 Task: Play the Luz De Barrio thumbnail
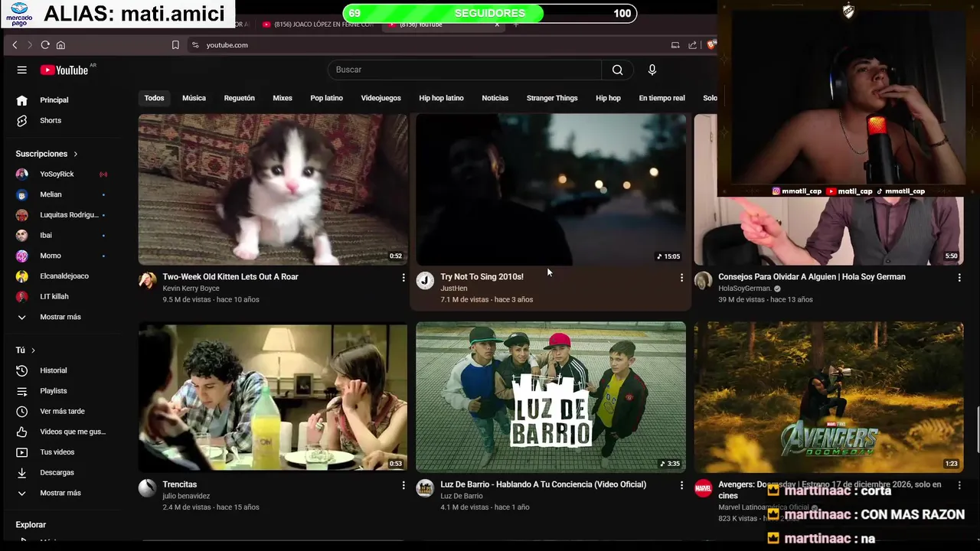click(x=550, y=396)
